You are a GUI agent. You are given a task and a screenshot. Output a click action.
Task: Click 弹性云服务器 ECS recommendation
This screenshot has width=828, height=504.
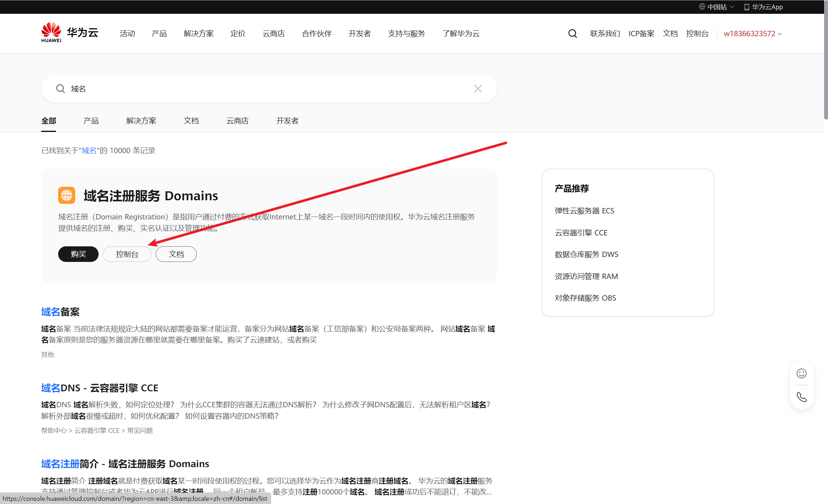point(584,211)
